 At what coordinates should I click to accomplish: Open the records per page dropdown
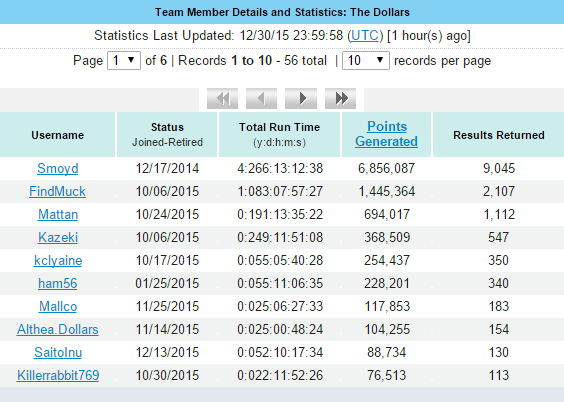pyautogui.click(x=365, y=60)
